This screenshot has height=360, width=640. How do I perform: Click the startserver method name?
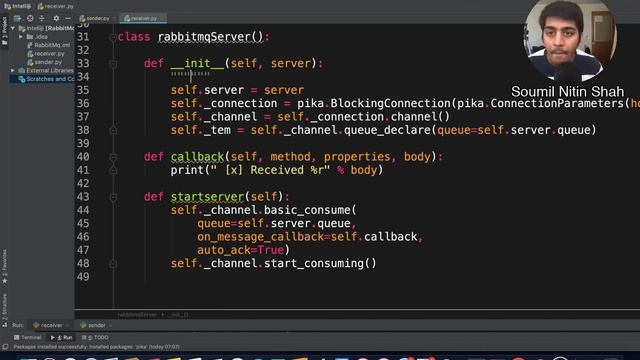click(x=207, y=197)
